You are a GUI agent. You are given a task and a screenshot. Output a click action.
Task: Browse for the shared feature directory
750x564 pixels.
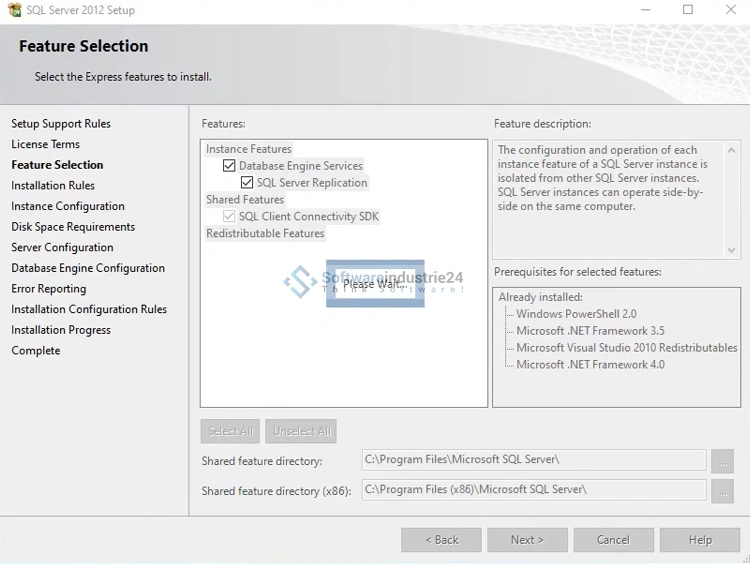point(722,460)
